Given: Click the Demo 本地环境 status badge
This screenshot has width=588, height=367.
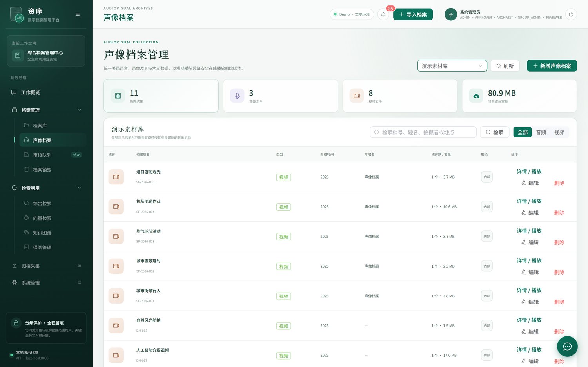Looking at the screenshot, I should click(x=351, y=14).
